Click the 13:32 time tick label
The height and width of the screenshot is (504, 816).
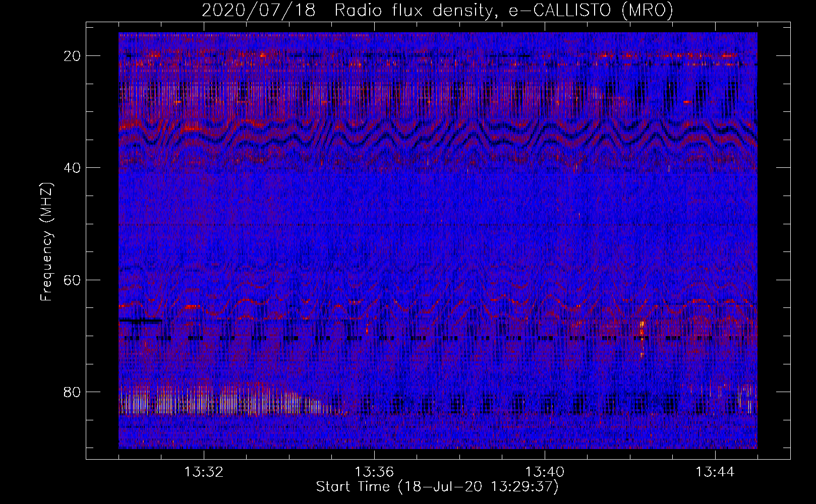204,472
